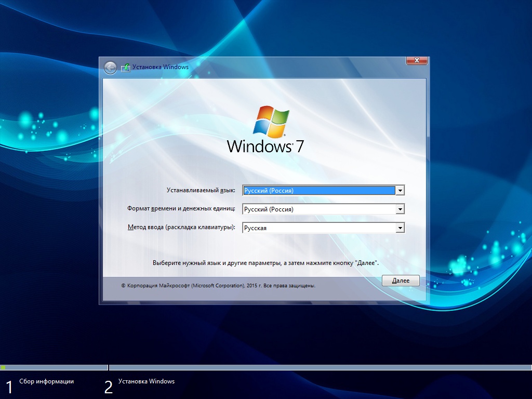The image size is (532, 399).
Task: Click the Далее button
Action: [401, 281]
